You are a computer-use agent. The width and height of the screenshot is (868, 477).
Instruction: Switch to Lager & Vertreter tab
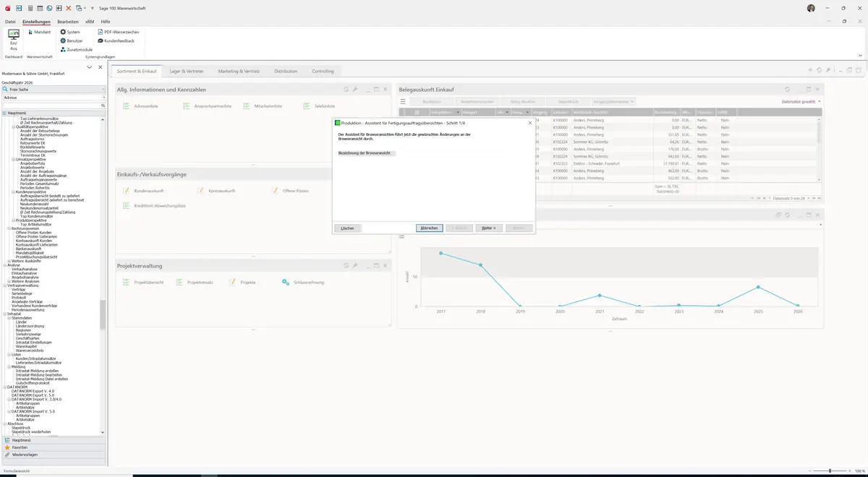click(187, 72)
